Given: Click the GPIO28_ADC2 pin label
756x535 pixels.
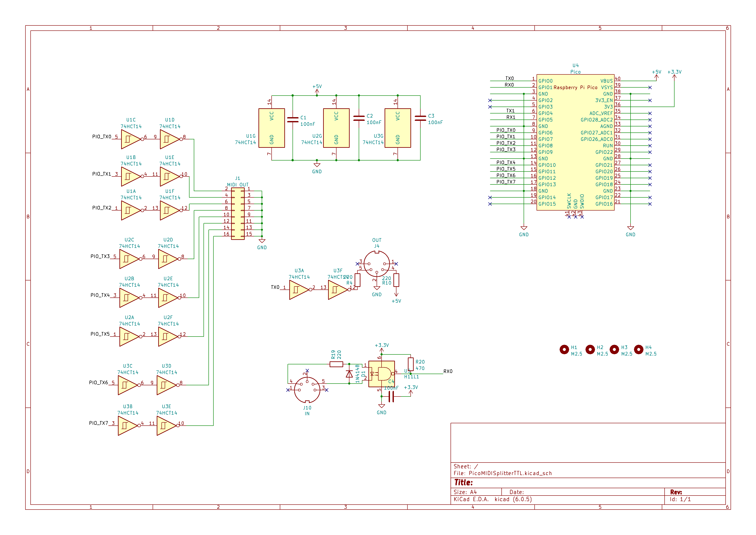Looking at the screenshot, I should coord(597,120).
